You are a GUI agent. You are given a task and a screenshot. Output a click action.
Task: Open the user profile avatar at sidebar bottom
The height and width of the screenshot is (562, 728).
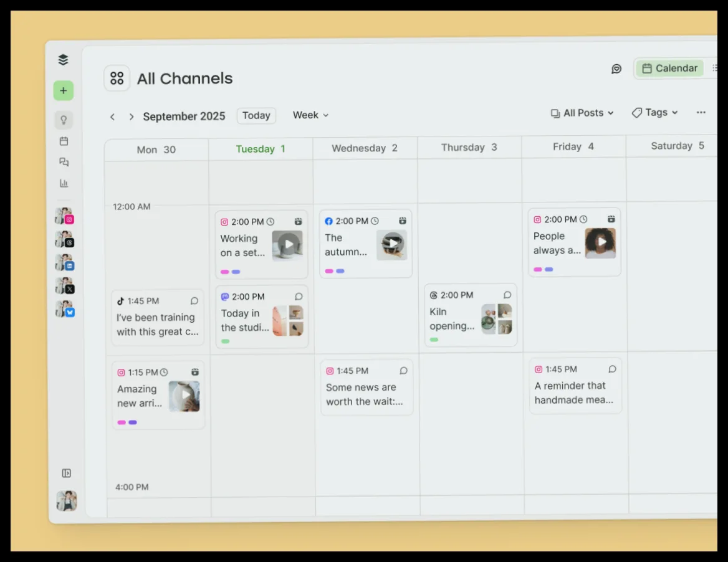(67, 501)
